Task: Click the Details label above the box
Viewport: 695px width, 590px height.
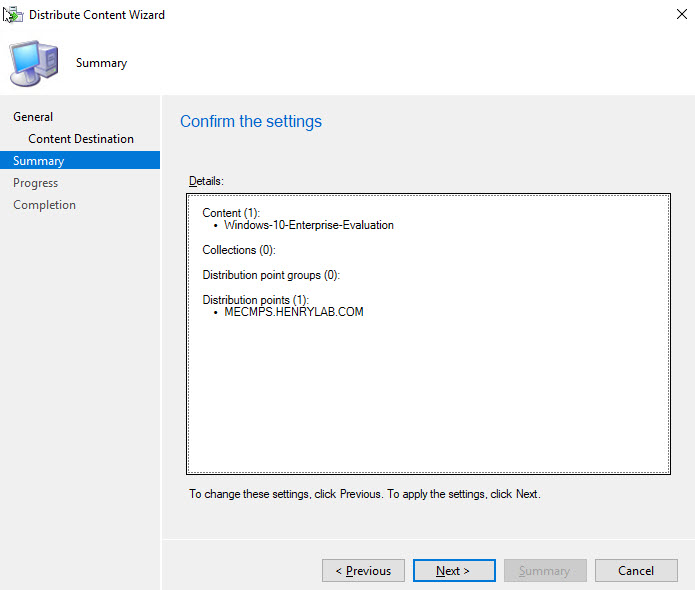Action: click(206, 181)
